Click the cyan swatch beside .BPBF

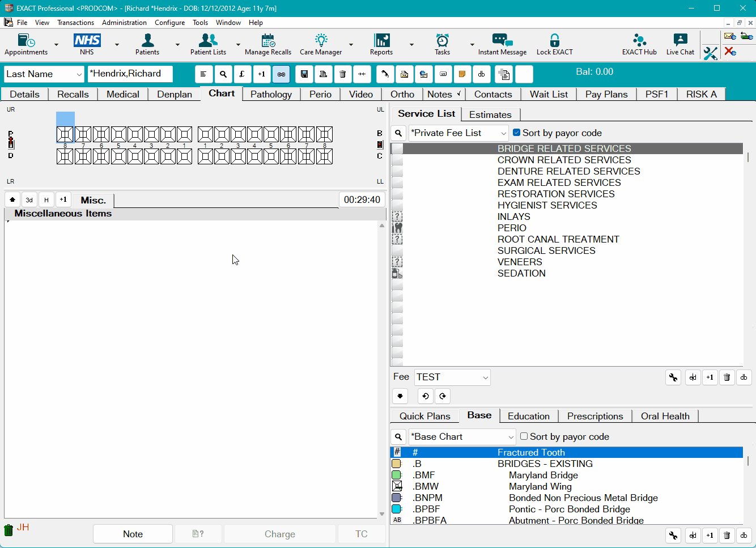pos(397,509)
